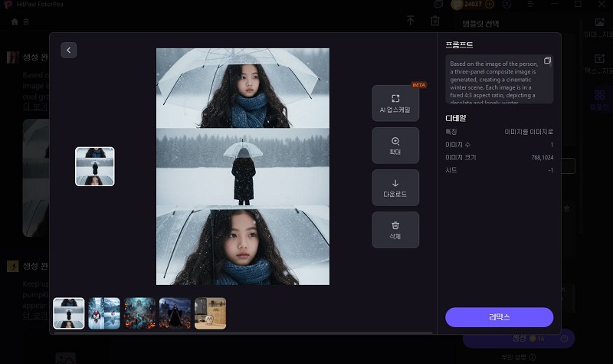Click the BETA badge on upscale button
Viewport: 613px width, 364px height.
(x=418, y=85)
